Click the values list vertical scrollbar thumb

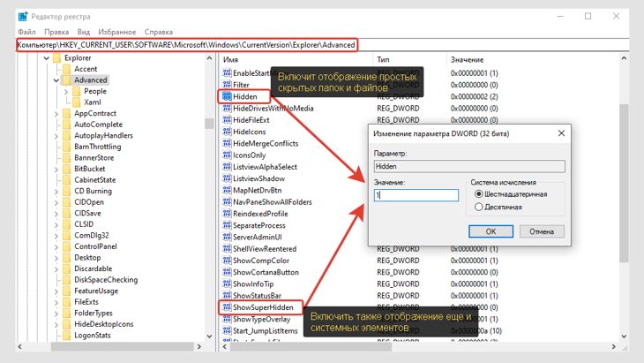(x=624, y=183)
